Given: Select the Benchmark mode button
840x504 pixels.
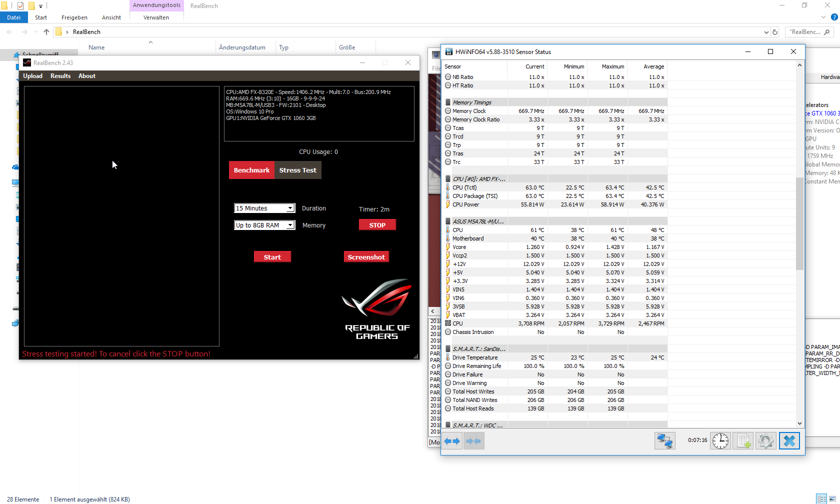Looking at the screenshot, I should pyautogui.click(x=251, y=170).
